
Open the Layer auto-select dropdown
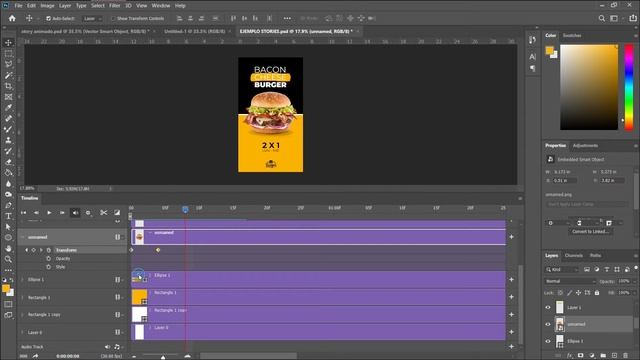pyautogui.click(x=93, y=18)
